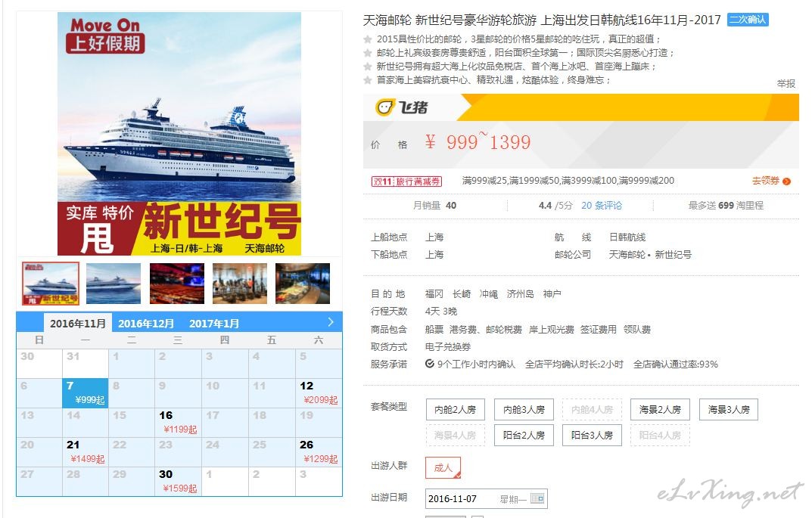
Task: Click the 二次确认 badge
Action: [x=748, y=20]
